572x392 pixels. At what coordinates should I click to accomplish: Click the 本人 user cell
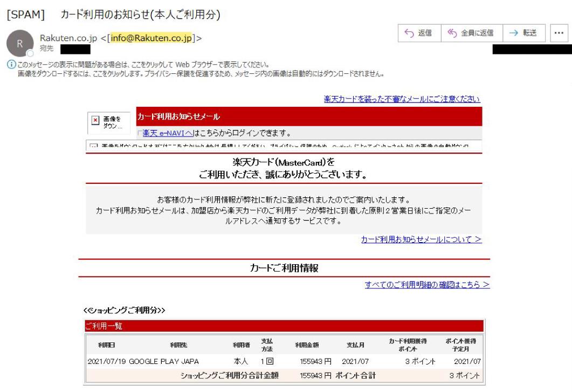[x=241, y=362]
